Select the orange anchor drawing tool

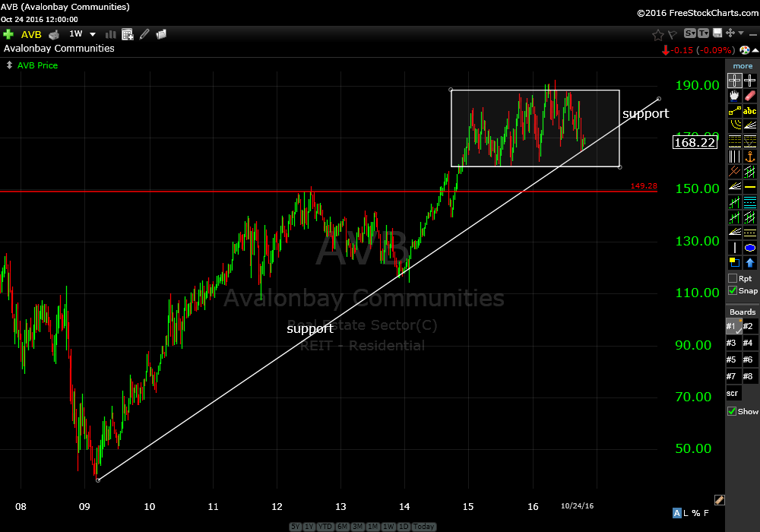point(750,157)
